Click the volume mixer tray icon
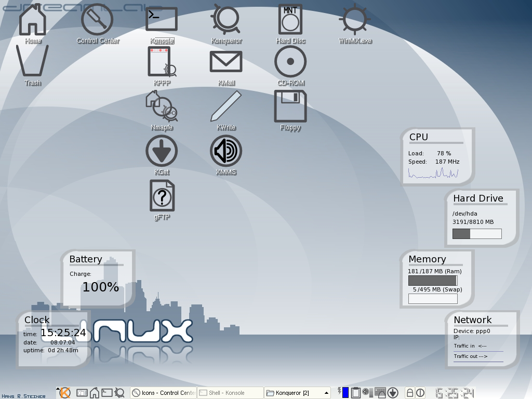Screen dimensions: 532x399 tap(368, 393)
